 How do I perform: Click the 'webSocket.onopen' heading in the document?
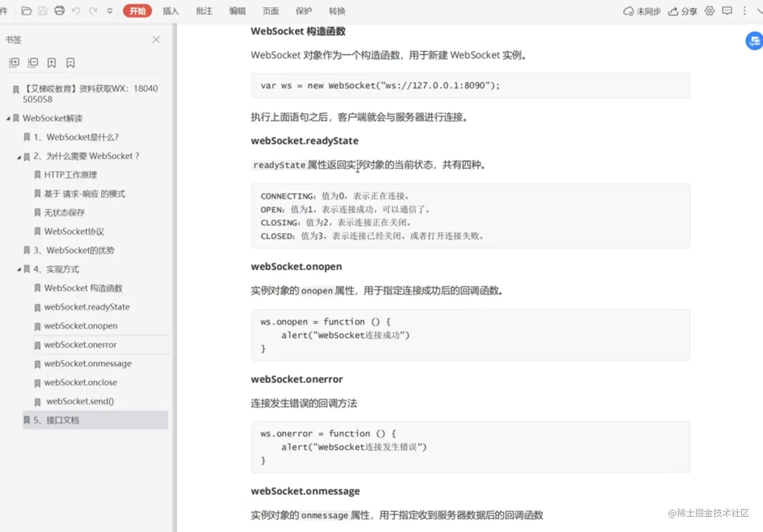[x=296, y=267]
